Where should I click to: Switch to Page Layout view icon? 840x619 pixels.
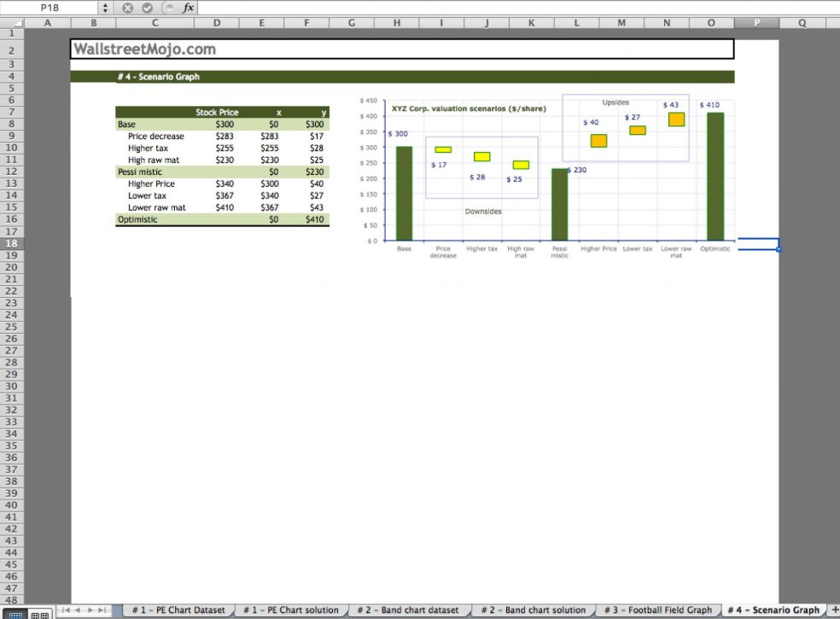[36, 615]
